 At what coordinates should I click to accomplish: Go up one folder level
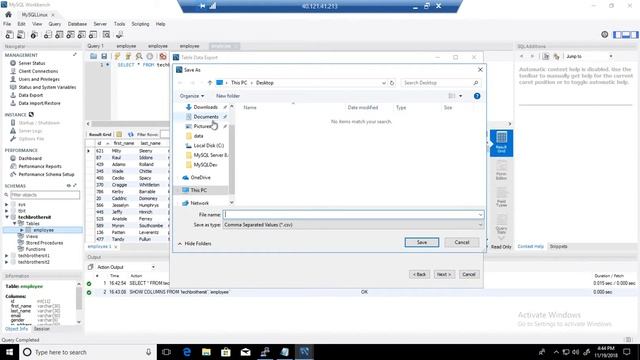point(210,83)
